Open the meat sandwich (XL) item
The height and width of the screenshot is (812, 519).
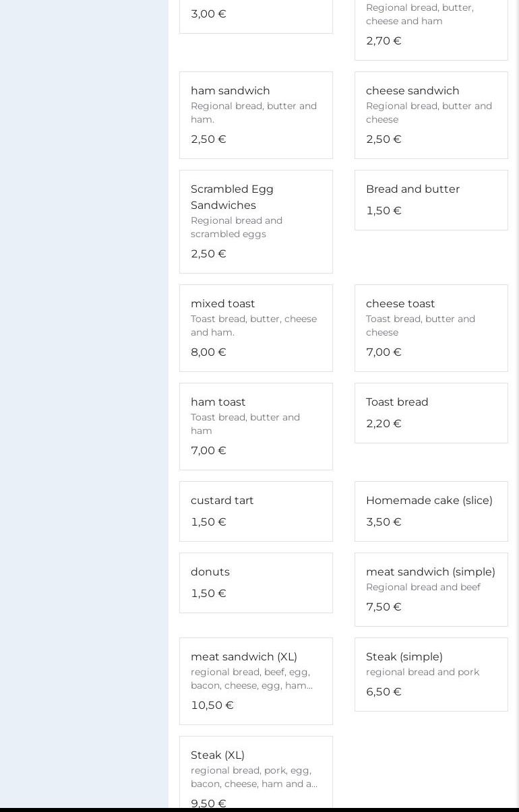(x=255, y=681)
